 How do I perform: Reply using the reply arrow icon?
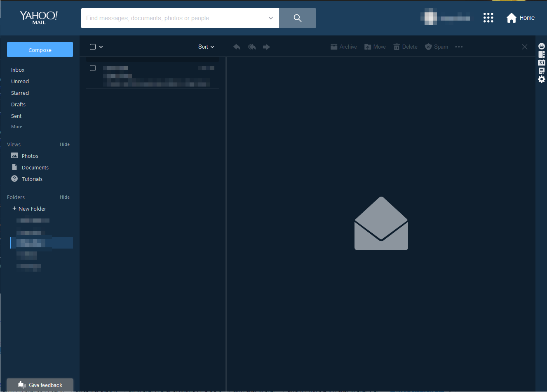click(237, 47)
